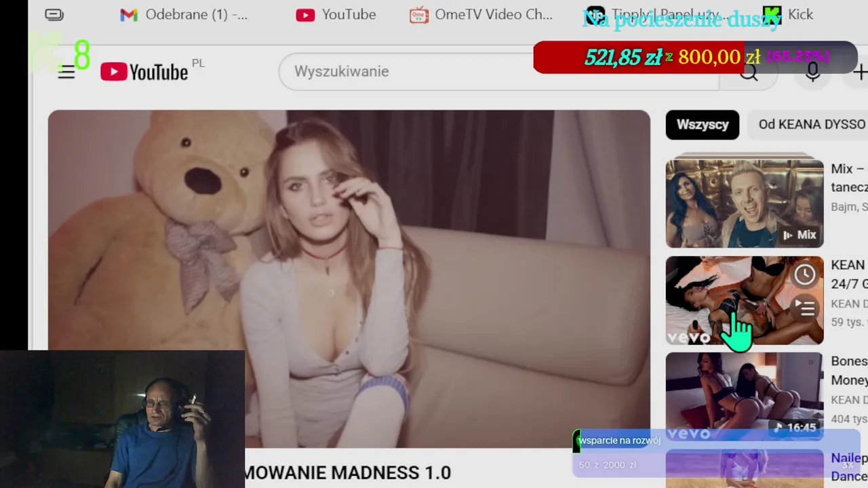Add KEAN 24/7 video to Watch later
The width and height of the screenshot is (868, 488).
(x=805, y=274)
